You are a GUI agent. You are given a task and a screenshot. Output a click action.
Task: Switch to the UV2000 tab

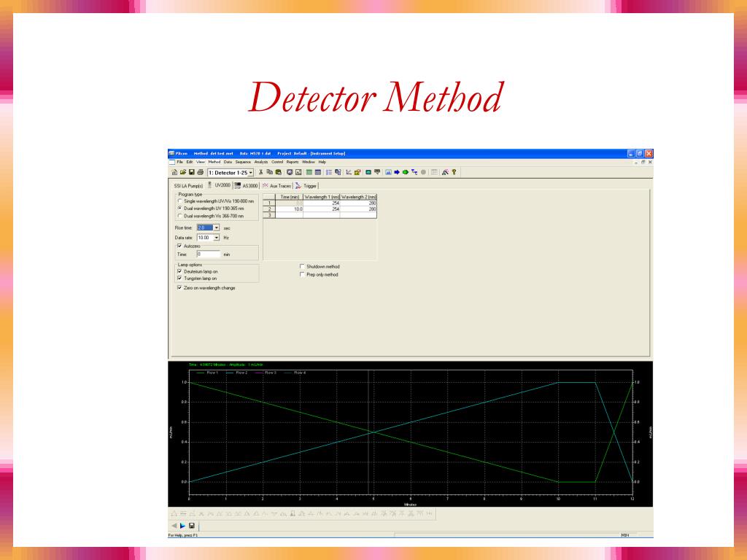(219, 185)
